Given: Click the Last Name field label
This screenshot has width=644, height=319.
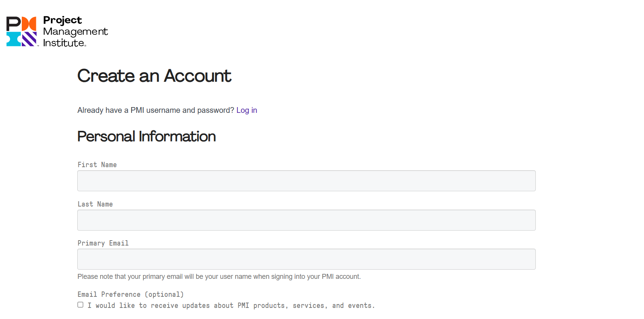Looking at the screenshot, I should coord(95,204).
